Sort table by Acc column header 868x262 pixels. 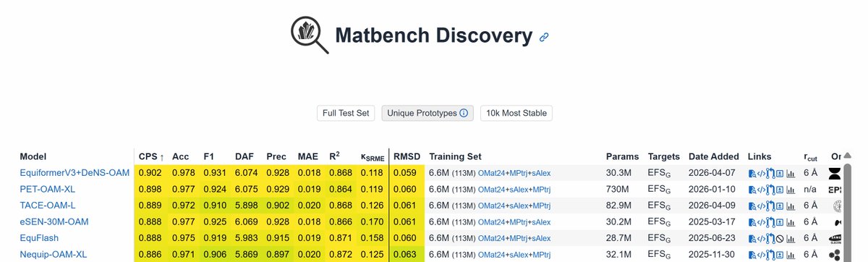click(x=180, y=156)
